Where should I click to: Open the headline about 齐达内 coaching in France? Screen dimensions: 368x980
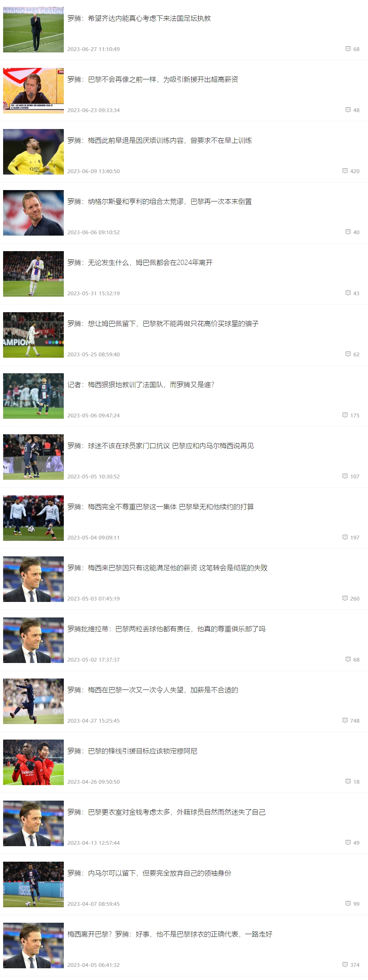coord(139,18)
